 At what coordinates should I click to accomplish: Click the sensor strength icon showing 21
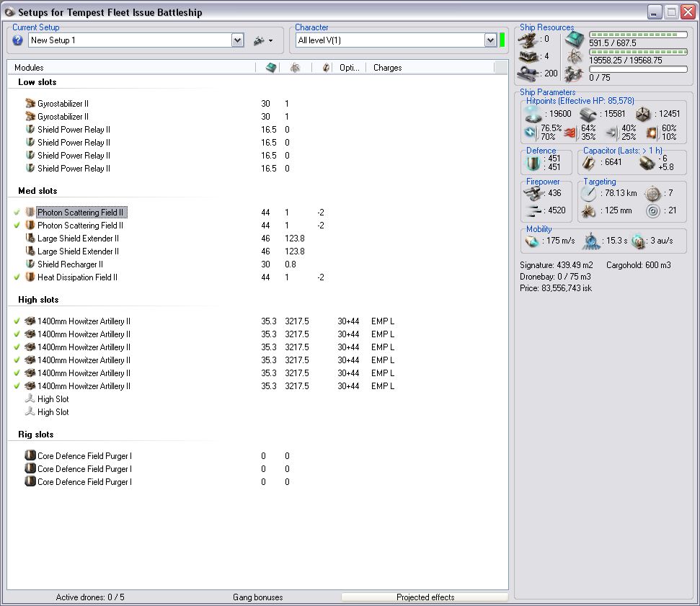[653, 210]
